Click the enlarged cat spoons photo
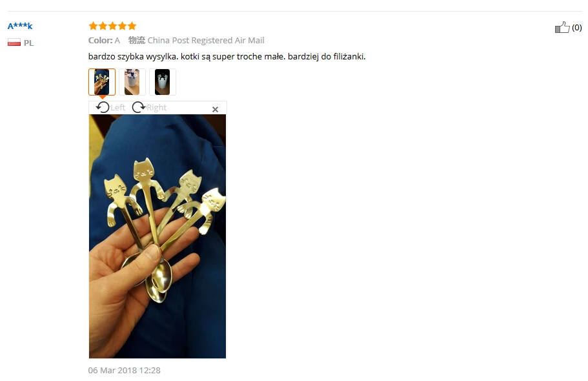This screenshot has height=381, width=588. 157,236
